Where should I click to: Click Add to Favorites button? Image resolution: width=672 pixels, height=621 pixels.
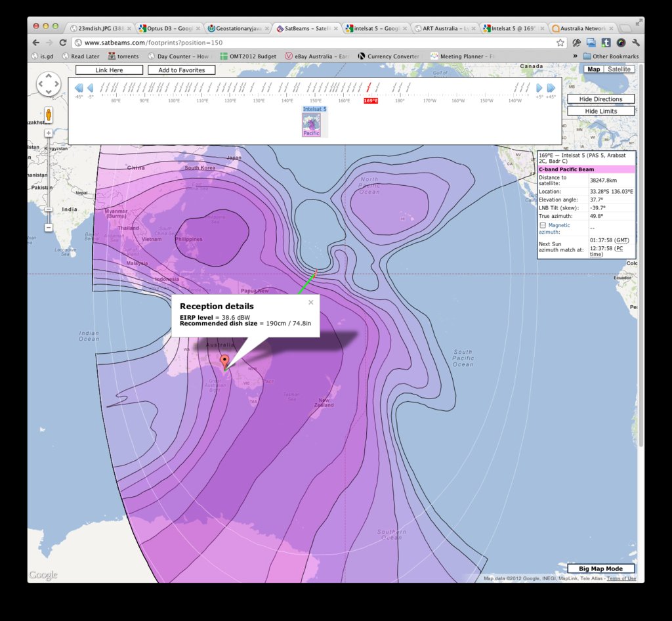(x=182, y=70)
